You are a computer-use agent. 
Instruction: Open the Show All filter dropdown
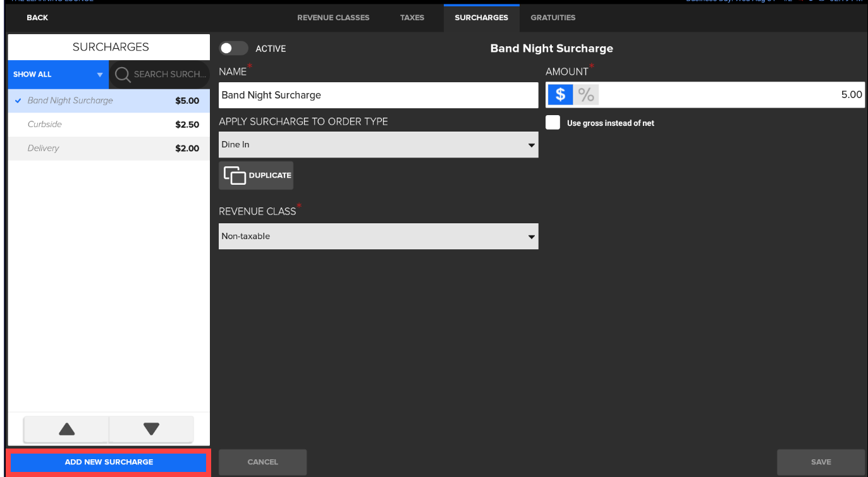58,74
